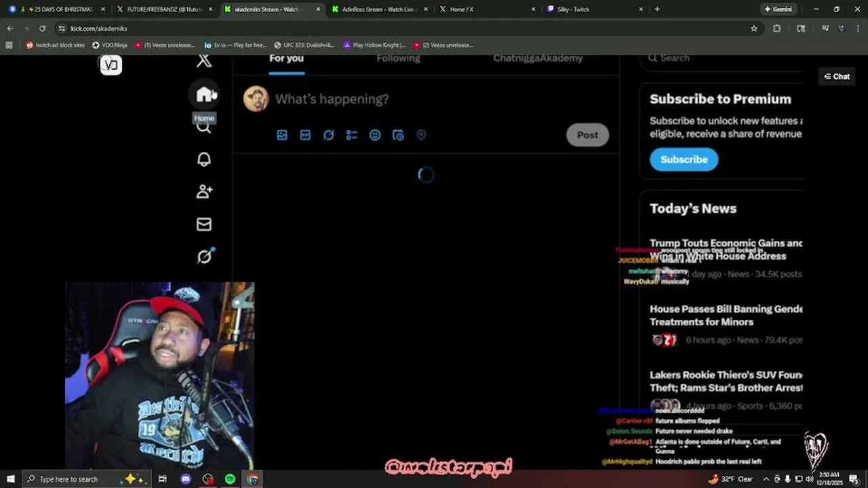Open Chrome from the taskbar
The height and width of the screenshot is (488, 868).
[x=253, y=479]
